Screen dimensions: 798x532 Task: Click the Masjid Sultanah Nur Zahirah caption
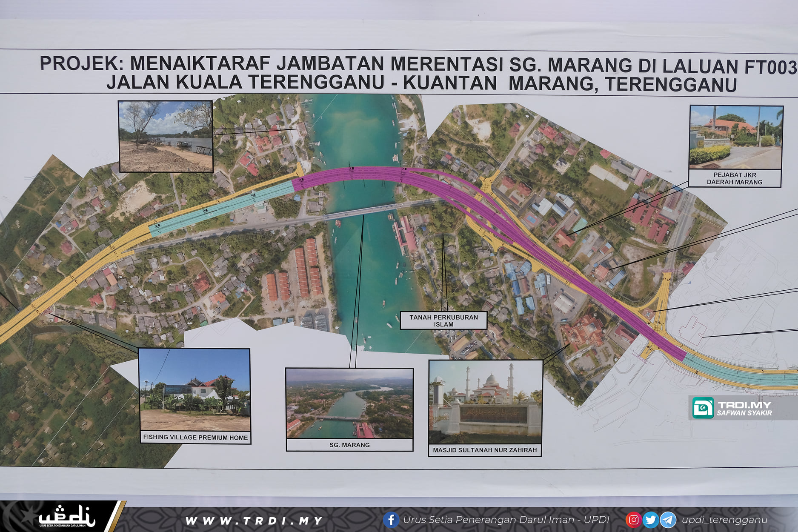485,450
